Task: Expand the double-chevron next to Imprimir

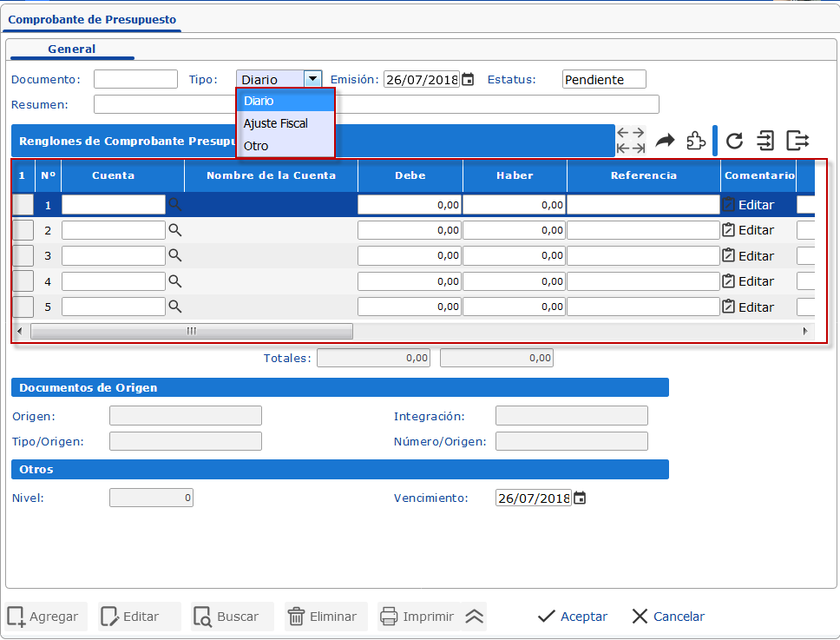Action: pyautogui.click(x=474, y=617)
